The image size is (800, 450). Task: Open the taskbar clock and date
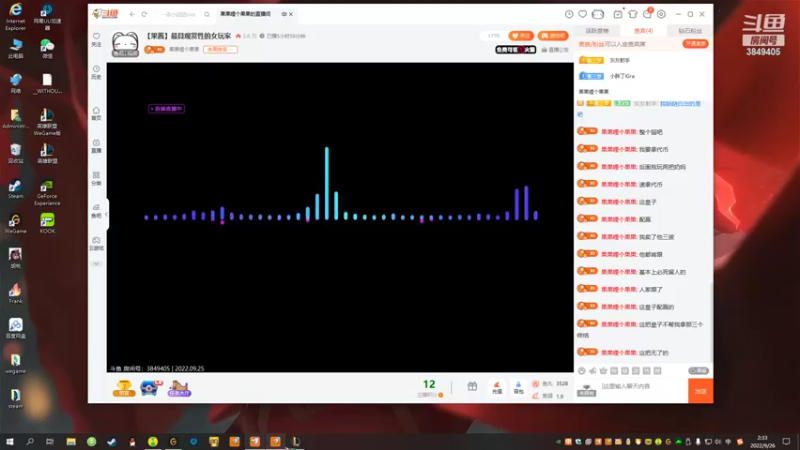tap(762, 442)
